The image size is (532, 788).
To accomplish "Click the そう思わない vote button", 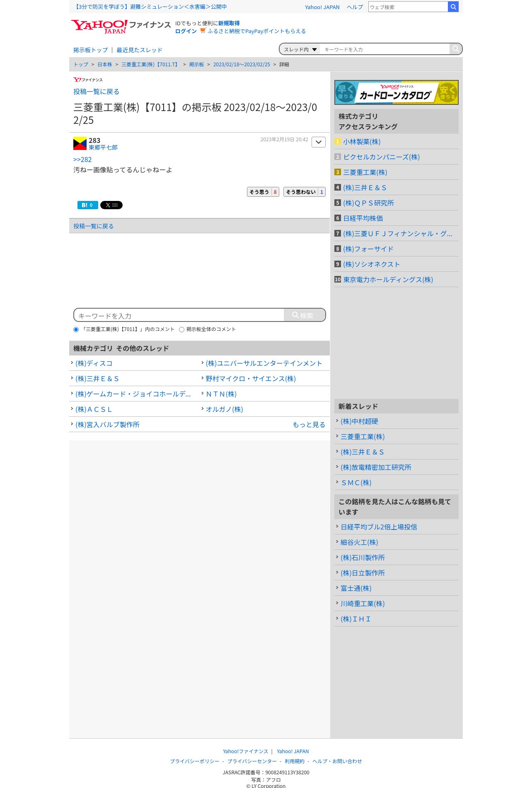I will pos(305,192).
